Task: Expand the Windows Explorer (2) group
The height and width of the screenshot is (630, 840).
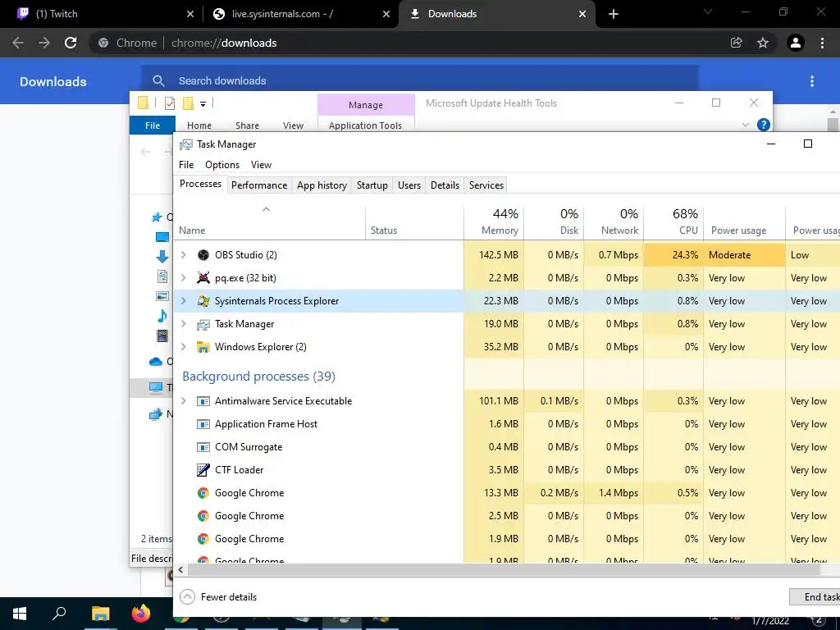Action: coord(184,347)
